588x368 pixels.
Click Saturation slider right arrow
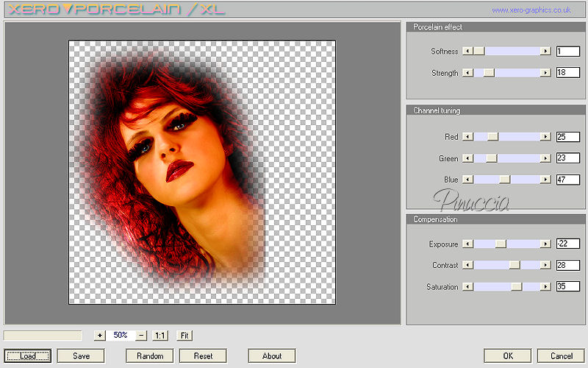[x=545, y=287]
